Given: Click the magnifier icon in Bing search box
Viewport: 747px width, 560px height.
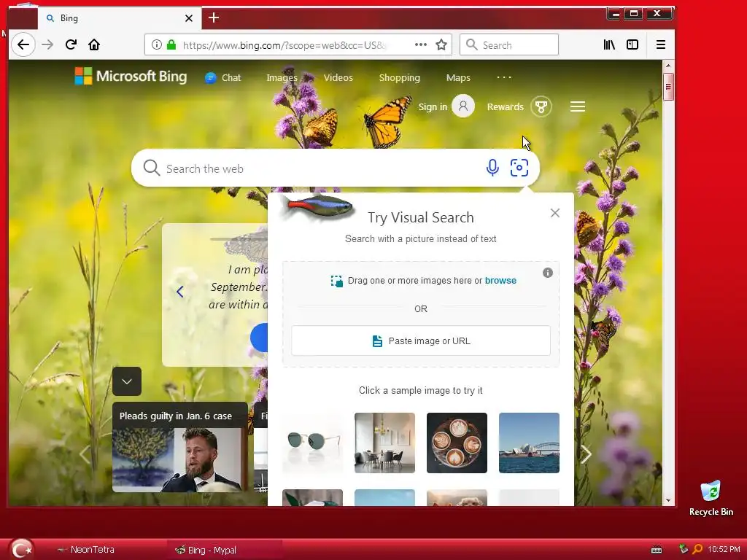Looking at the screenshot, I should click(152, 168).
